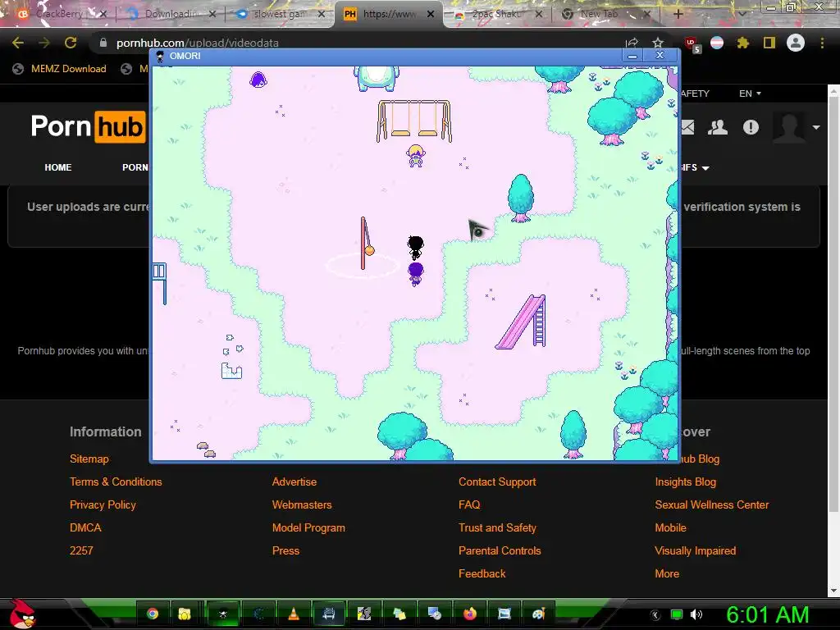Open uBlock Origin extension icon
Viewport: 840px width, 630px height.
tap(692, 44)
